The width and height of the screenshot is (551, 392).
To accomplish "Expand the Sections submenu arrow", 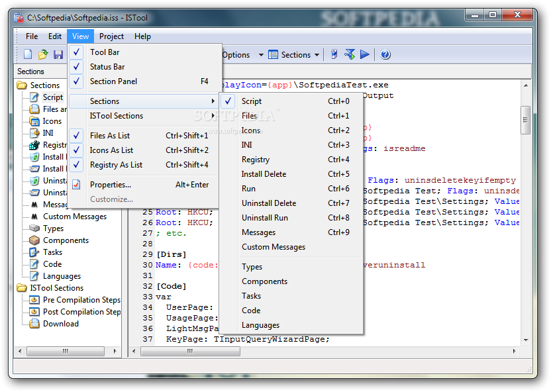I will 213,101.
